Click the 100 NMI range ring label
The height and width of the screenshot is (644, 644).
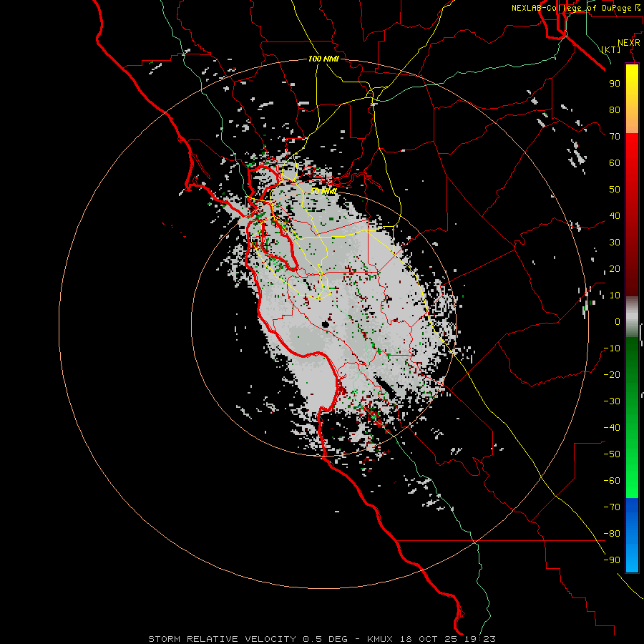coord(323,59)
